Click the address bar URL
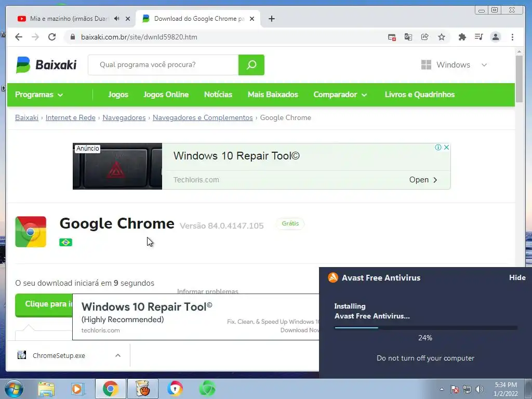Image resolution: width=532 pixels, height=399 pixels. 139,37
